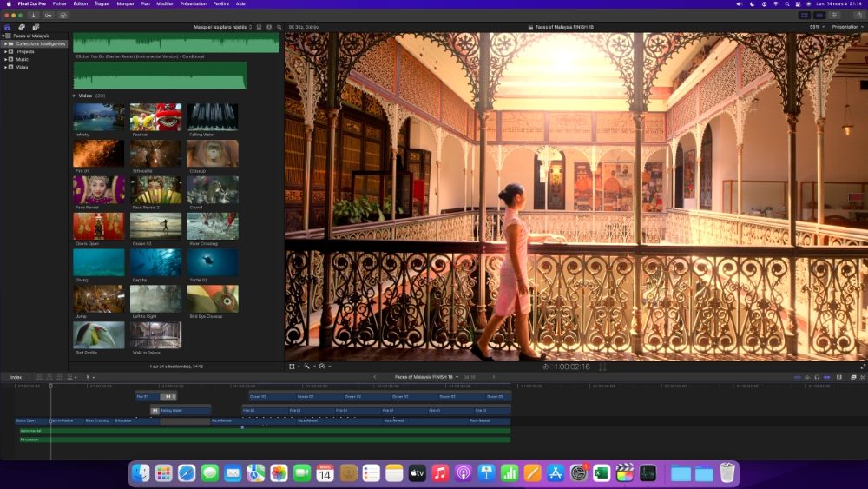Screen dimensions: 868x489
Task: Click the Index button above timeline
Action: tap(16, 377)
